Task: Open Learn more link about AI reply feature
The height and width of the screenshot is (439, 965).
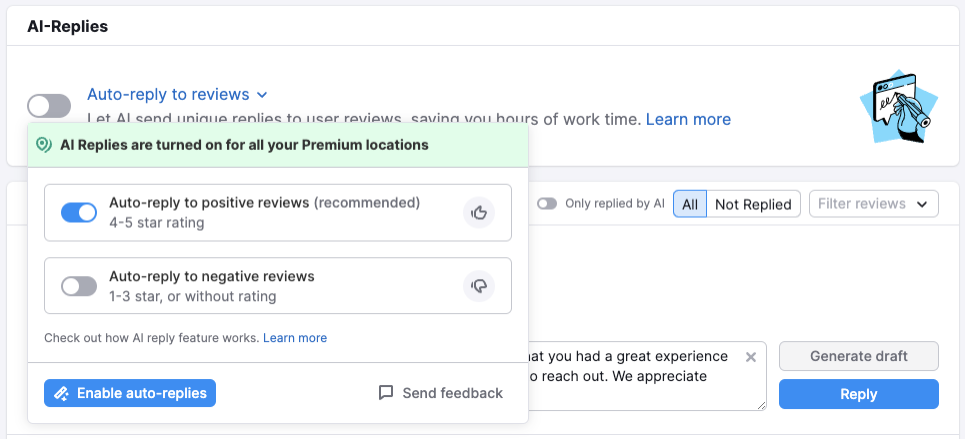Action: coord(295,338)
